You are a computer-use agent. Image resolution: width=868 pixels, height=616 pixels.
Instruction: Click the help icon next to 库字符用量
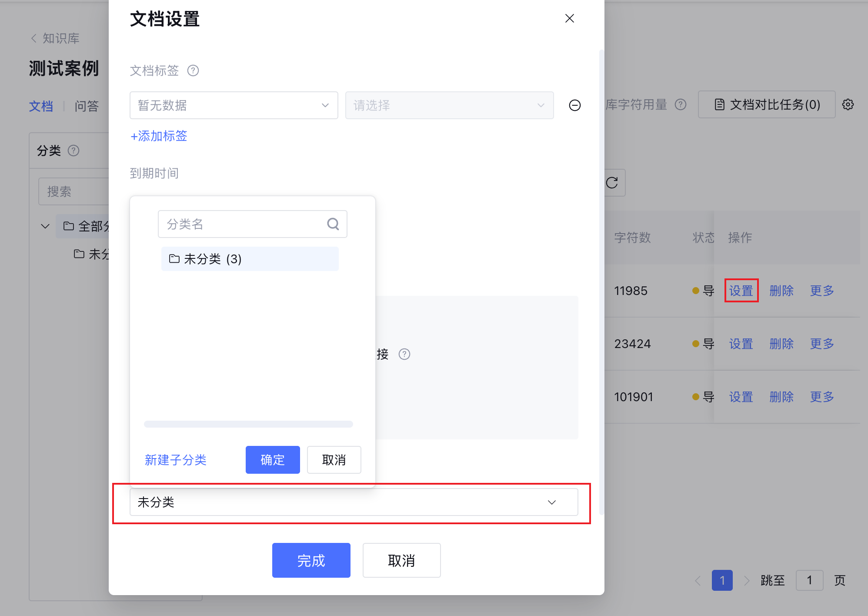pyautogui.click(x=680, y=104)
